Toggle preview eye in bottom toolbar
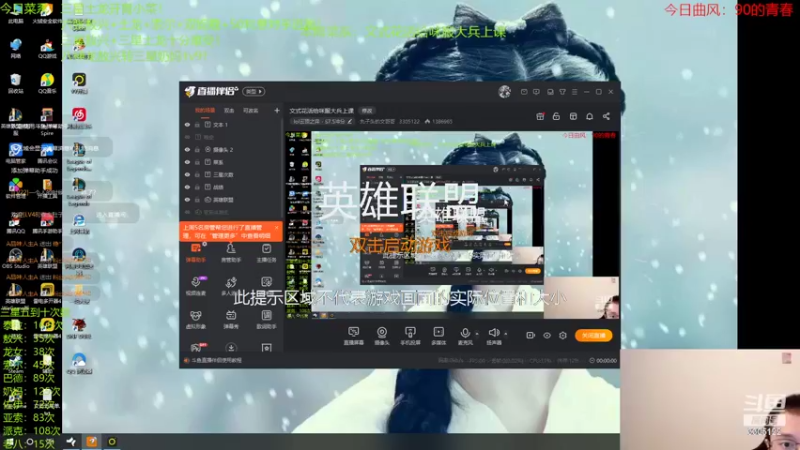 pos(547,335)
